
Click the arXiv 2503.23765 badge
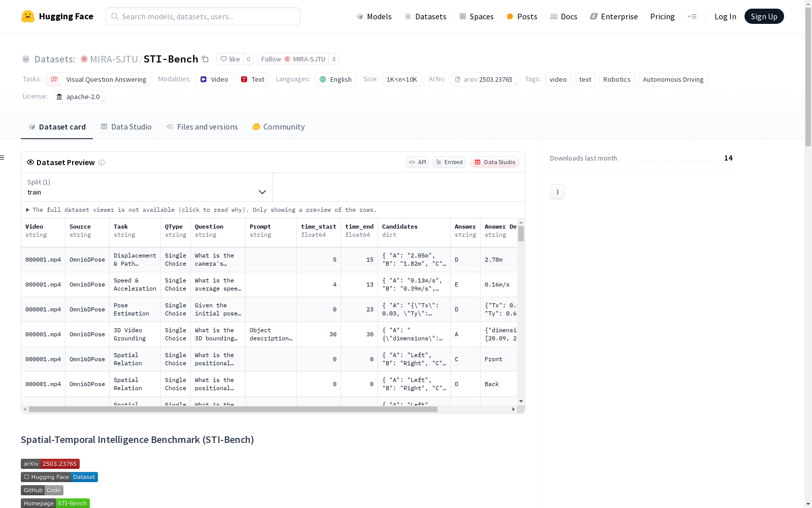tap(50, 464)
